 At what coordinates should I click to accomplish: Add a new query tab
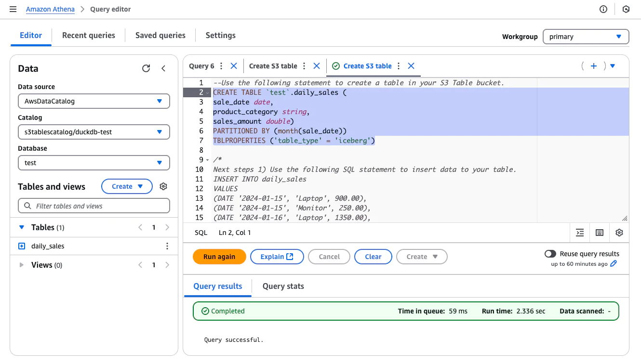tap(594, 66)
